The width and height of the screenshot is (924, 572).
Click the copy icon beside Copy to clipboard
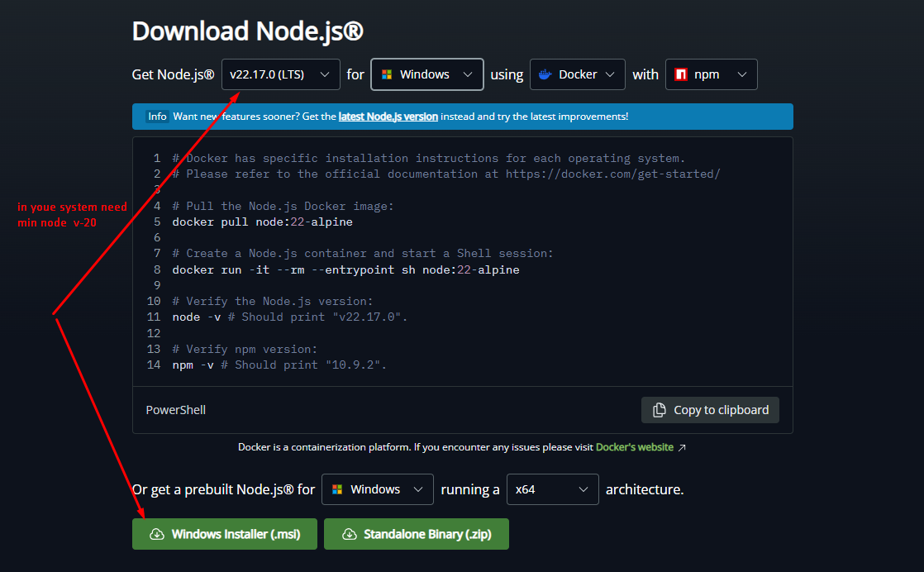[660, 410]
